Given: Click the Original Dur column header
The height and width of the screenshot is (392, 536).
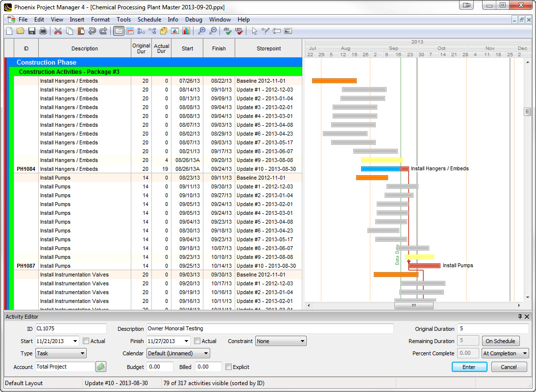Looking at the screenshot, I should tap(141, 48).
